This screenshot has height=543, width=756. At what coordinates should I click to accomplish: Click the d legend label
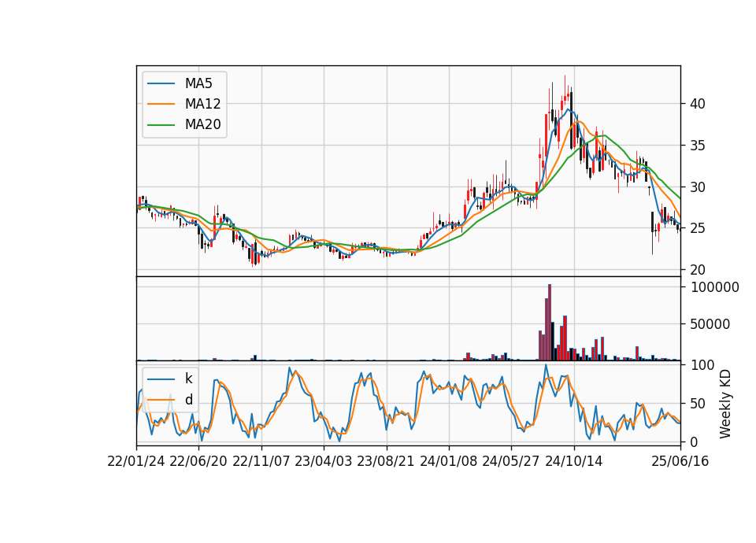coord(188,400)
